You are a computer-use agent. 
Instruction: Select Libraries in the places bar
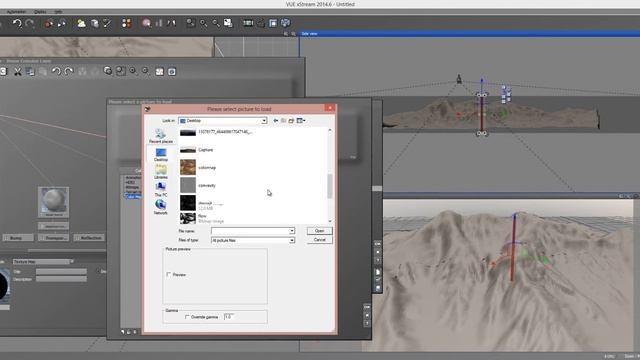pos(161,172)
